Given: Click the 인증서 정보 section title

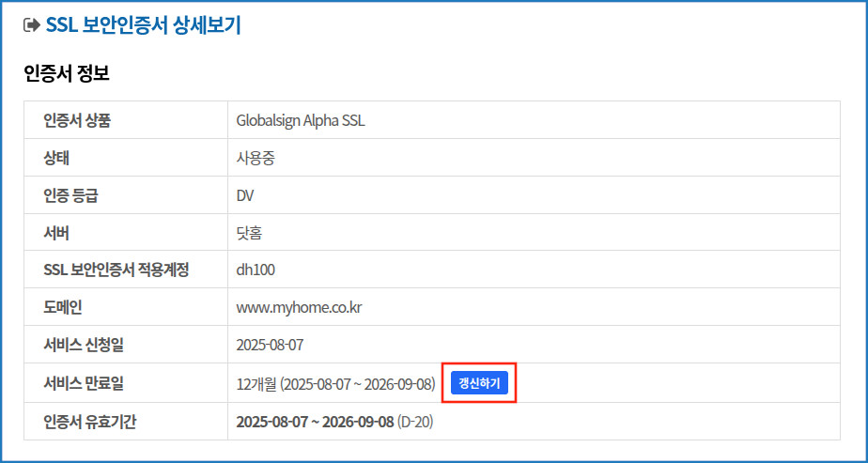Looking at the screenshot, I should point(67,73).
